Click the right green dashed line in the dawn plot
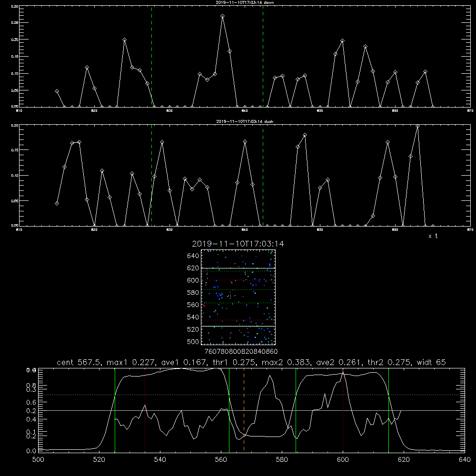The width and height of the screenshot is (476, 476). coord(263,56)
